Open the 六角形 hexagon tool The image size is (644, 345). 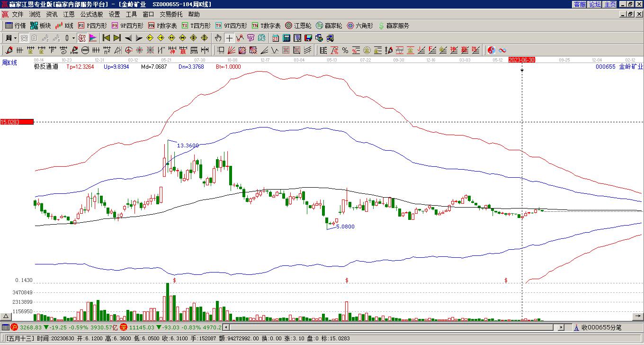[x=360, y=26]
